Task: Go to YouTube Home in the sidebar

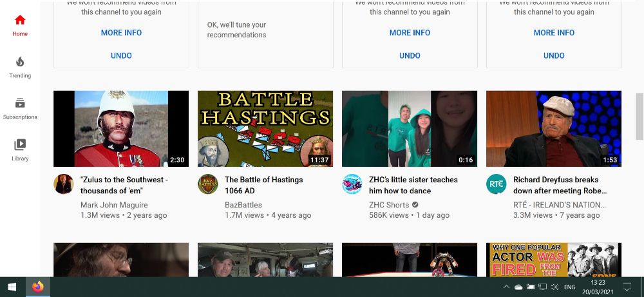Action: [x=20, y=26]
